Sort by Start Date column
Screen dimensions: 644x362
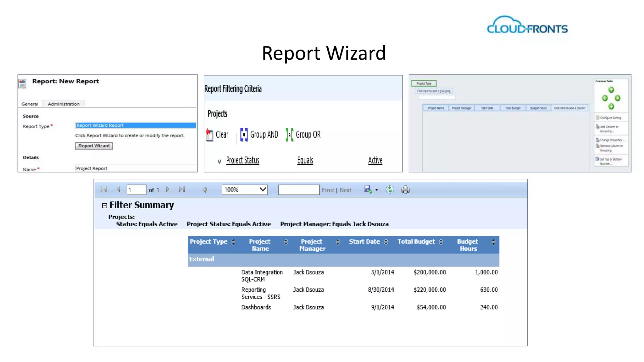(x=386, y=242)
